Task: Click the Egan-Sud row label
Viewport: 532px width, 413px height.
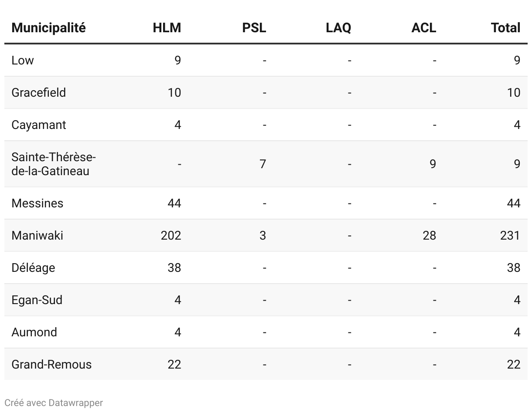Action: [37, 300]
